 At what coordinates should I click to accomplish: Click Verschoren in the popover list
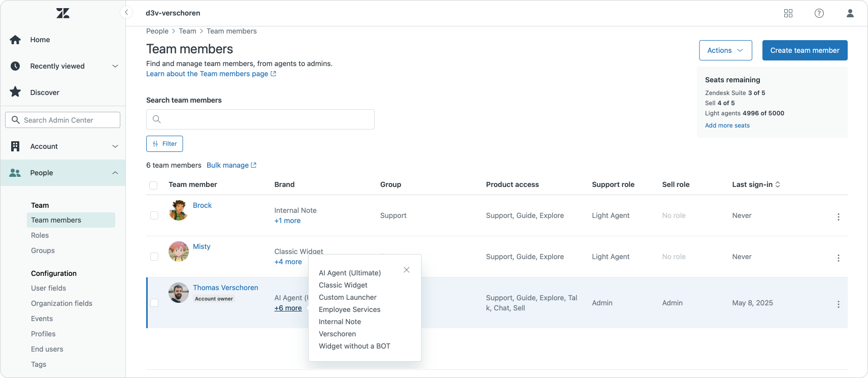pos(338,334)
